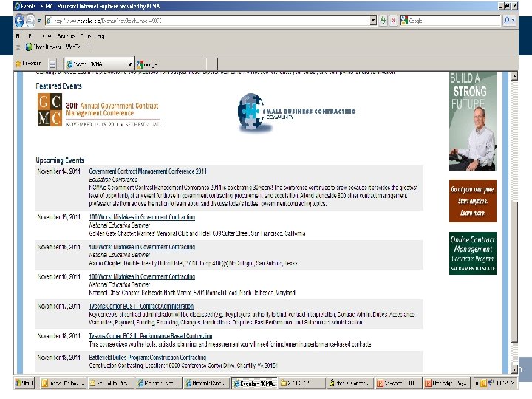Open a new blank tab button
The width and height of the screenshot is (532, 399).
211,64
